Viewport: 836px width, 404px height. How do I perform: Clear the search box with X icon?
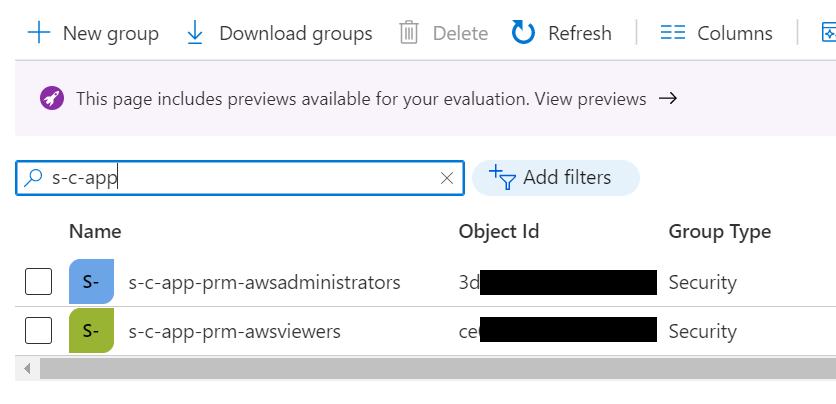click(x=447, y=178)
